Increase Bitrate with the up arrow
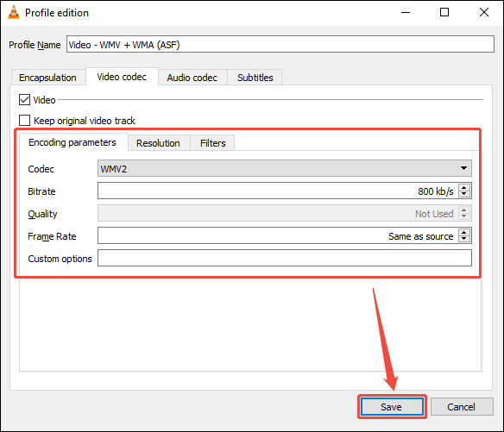Screen dimensions: 504x432 (463, 188)
